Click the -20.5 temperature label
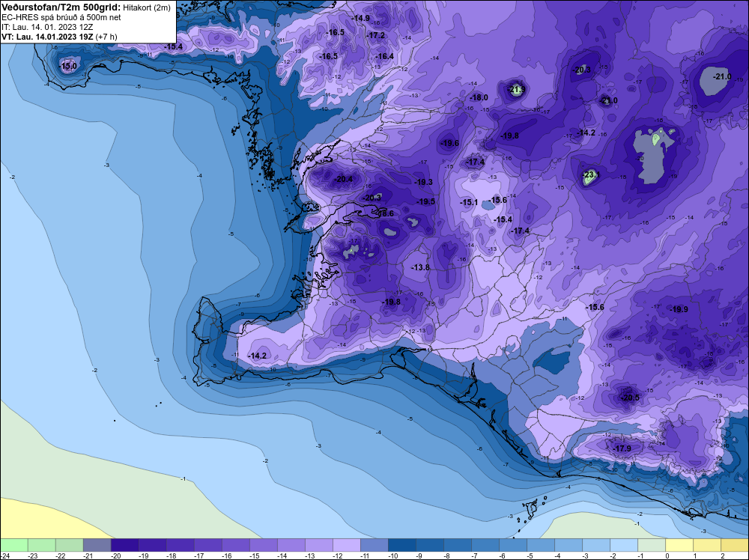749x560 pixels. (629, 398)
